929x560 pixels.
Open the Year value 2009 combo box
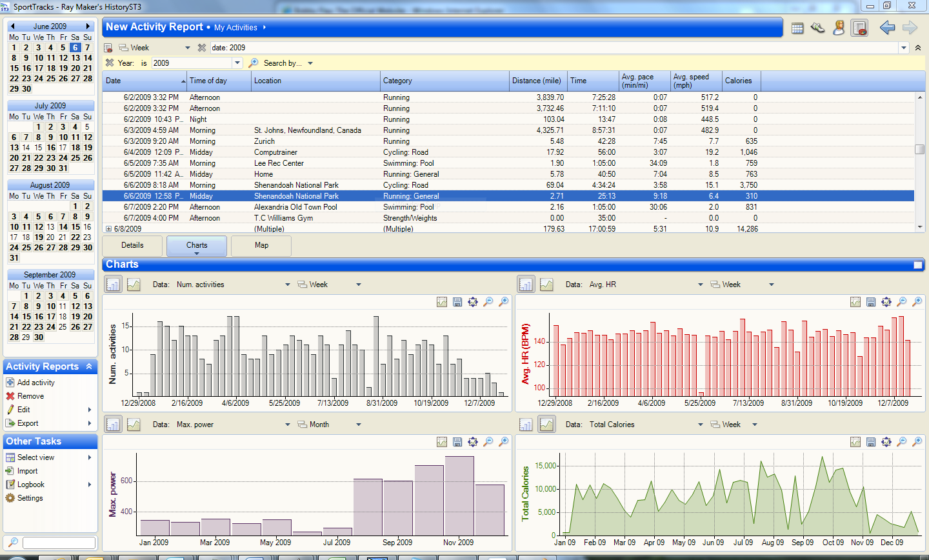coord(237,63)
